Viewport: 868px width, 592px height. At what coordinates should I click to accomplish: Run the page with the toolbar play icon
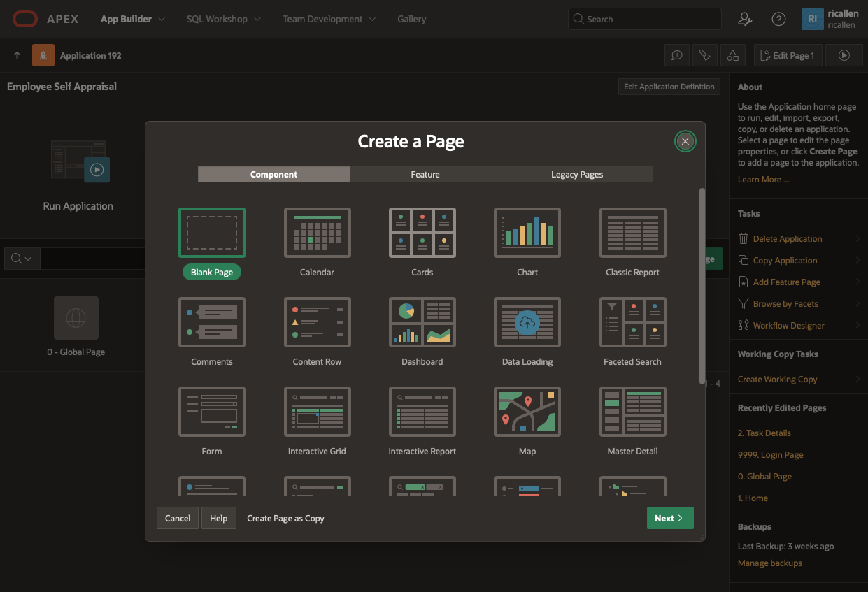click(844, 55)
